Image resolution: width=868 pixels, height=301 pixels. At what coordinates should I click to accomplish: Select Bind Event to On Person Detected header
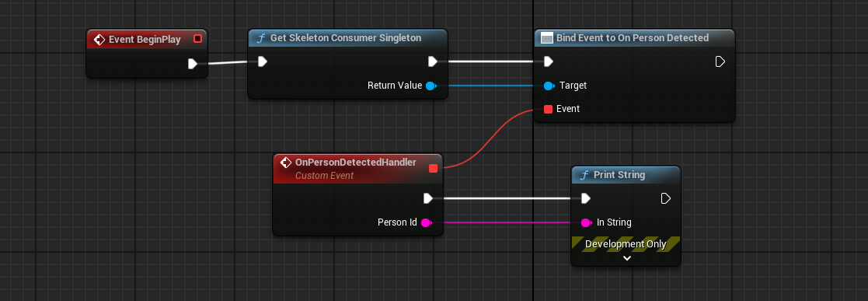[634, 38]
